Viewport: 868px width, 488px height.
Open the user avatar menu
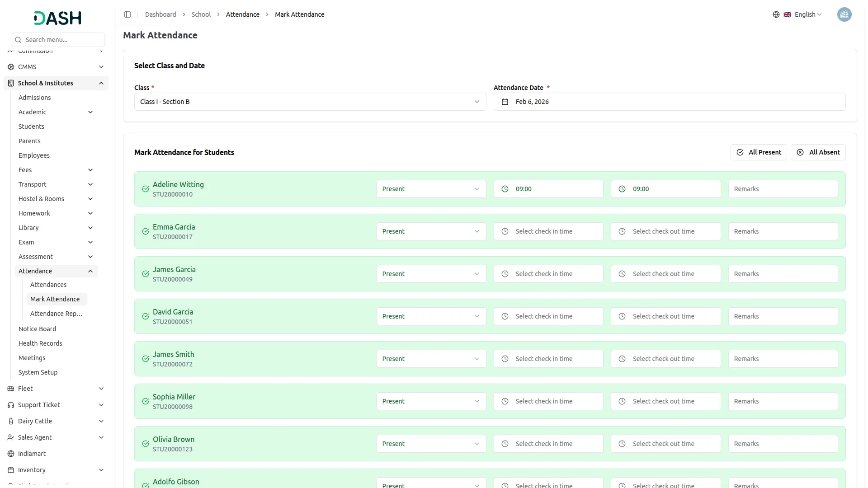pyautogui.click(x=844, y=14)
